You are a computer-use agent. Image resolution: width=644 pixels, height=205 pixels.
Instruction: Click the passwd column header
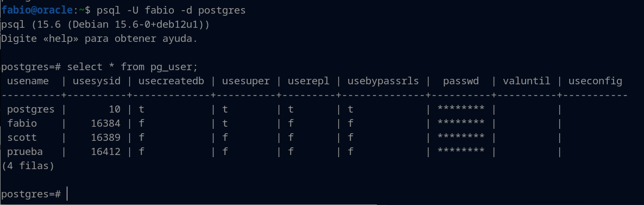pyautogui.click(x=461, y=81)
